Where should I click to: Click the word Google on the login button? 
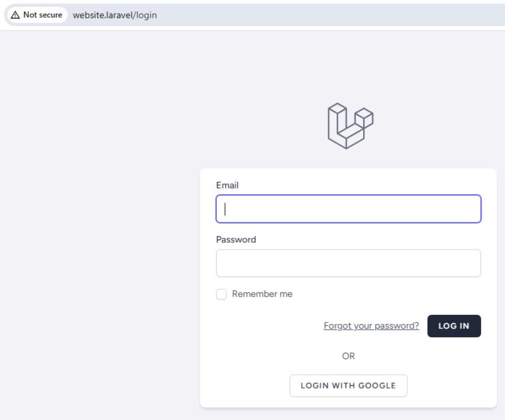click(377, 385)
